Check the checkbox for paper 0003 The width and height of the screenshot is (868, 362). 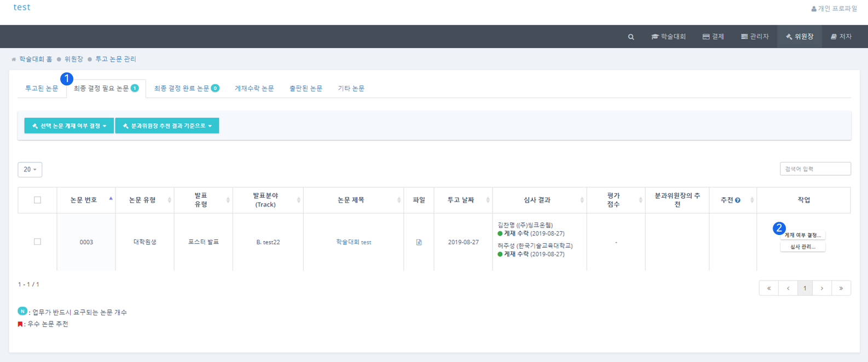tap(37, 242)
